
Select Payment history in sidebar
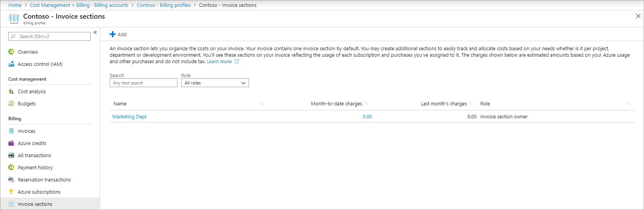point(35,167)
